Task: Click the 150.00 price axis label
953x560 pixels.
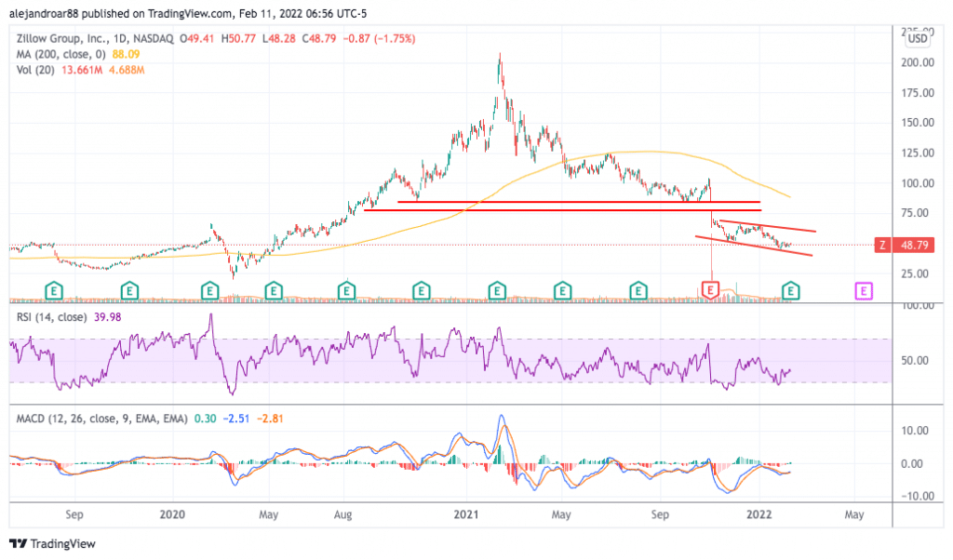Action: pyautogui.click(x=918, y=123)
